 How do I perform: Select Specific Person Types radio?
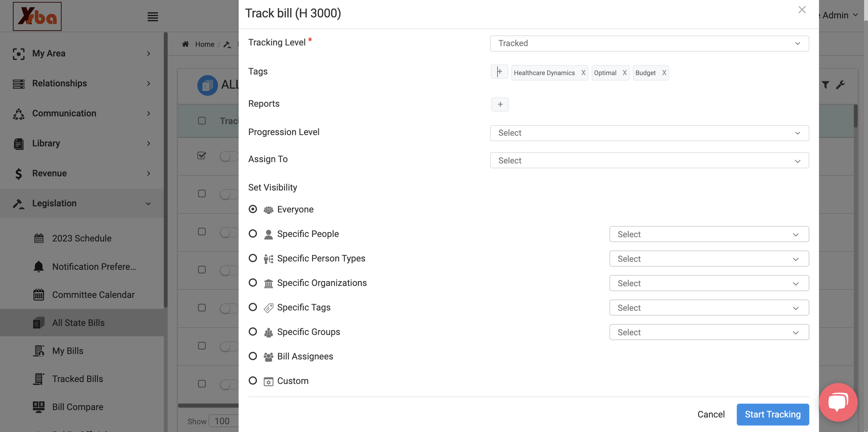253,258
